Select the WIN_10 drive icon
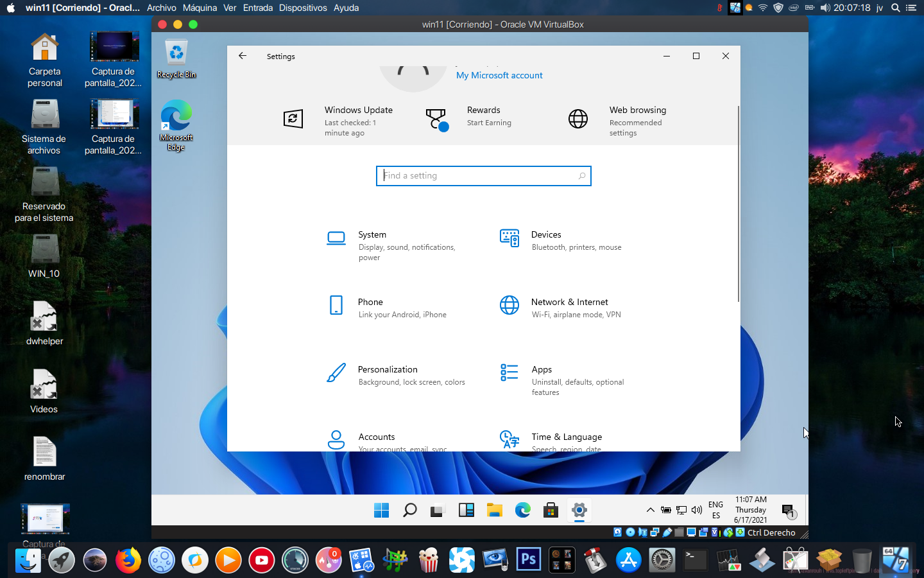The width and height of the screenshot is (924, 578). click(x=44, y=256)
